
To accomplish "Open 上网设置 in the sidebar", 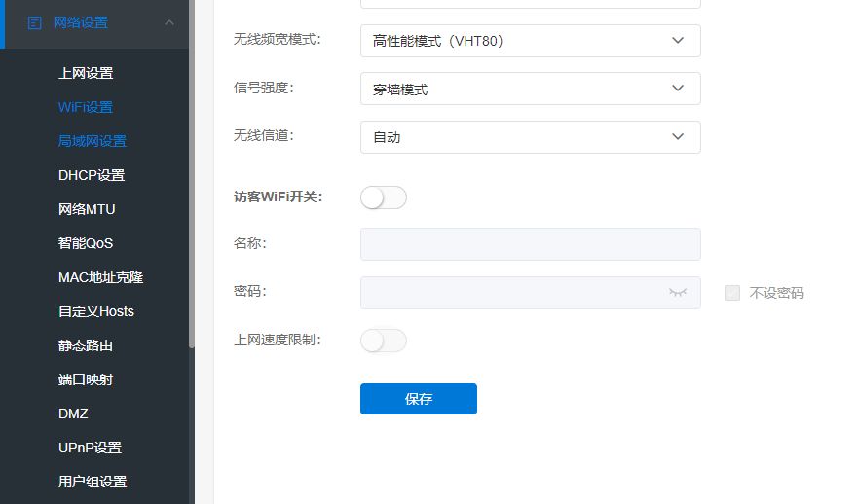I will 86,73.
